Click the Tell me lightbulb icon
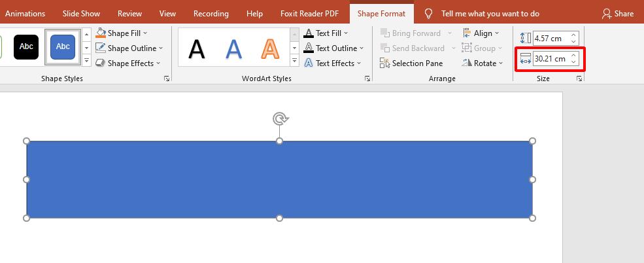The height and width of the screenshot is (263, 644). coord(429,14)
